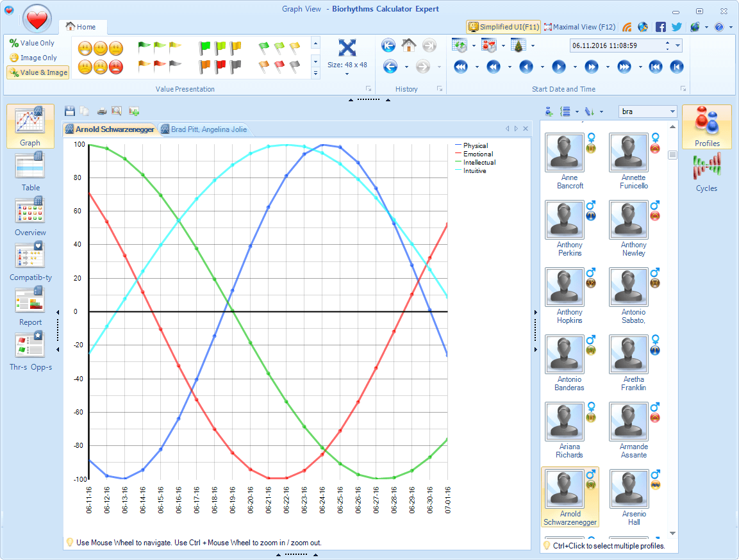Viewport: 739px width, 560px height.
Task: Click the fast rewind triple-arrow button
Action: [x=461, y=67]
